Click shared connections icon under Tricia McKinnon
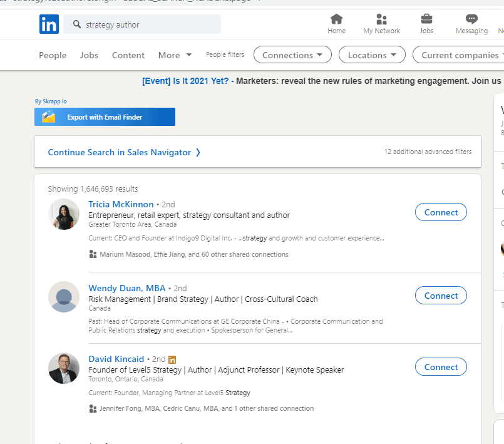 pos(93,254)
